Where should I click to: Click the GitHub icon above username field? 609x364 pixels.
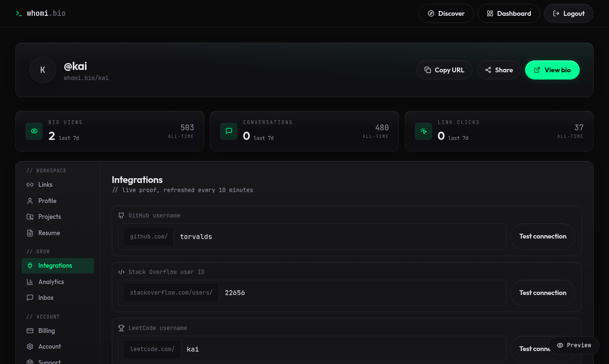click(121, 216)
